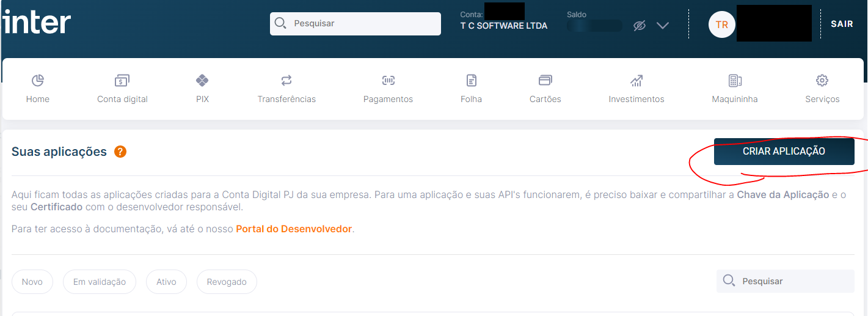Focus the top Pesquisar search field

[356, 24]
